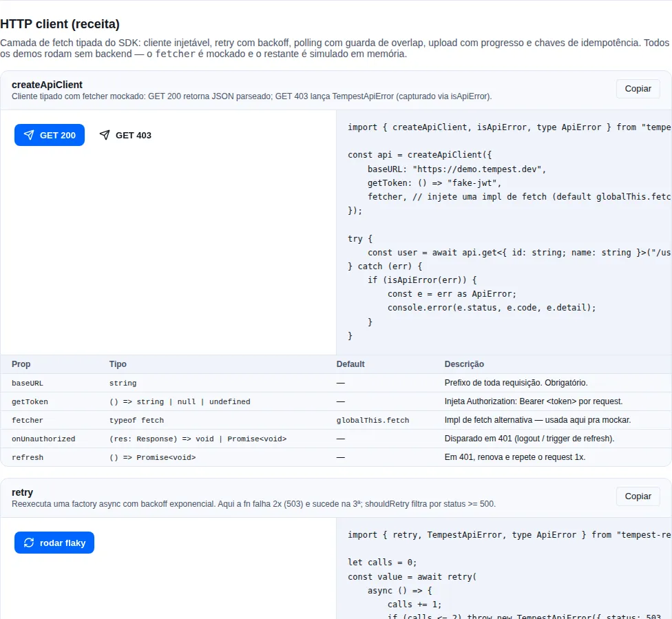Viewport: 672px width, 619px height.
Task: Trigger the GET 403 demo request
Action: 125,135
